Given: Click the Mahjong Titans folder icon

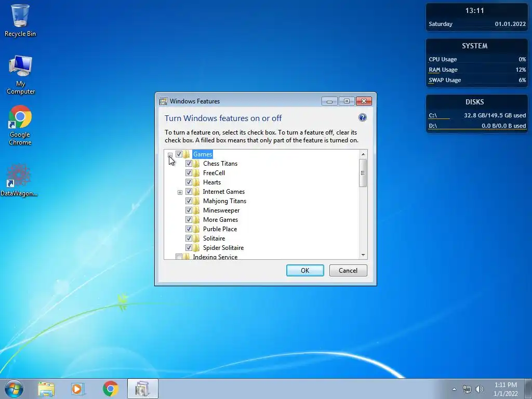Looking at the screenshot, I should pos(196,201).
